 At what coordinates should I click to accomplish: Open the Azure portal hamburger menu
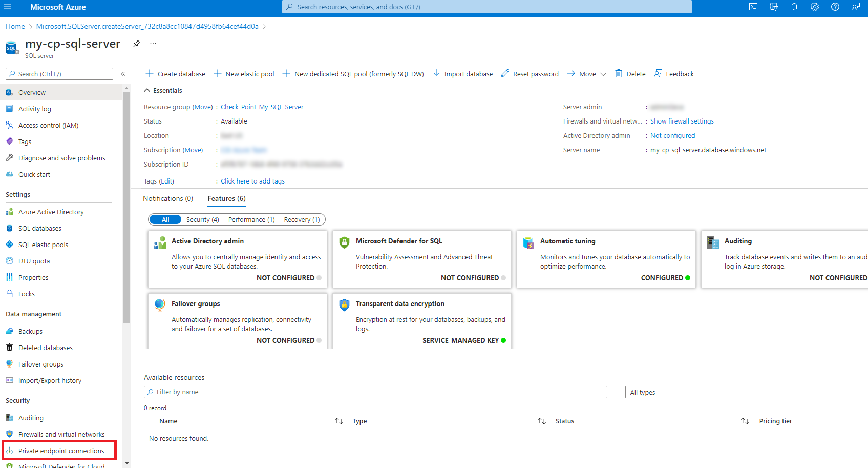click(8, 7)
